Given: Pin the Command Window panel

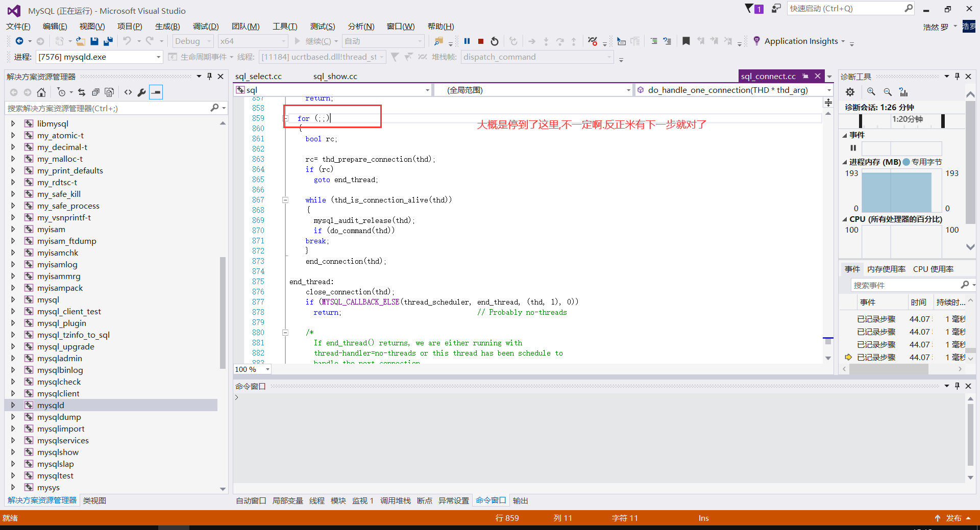Looking at the screenshot, I should click(x=958, y=386).
